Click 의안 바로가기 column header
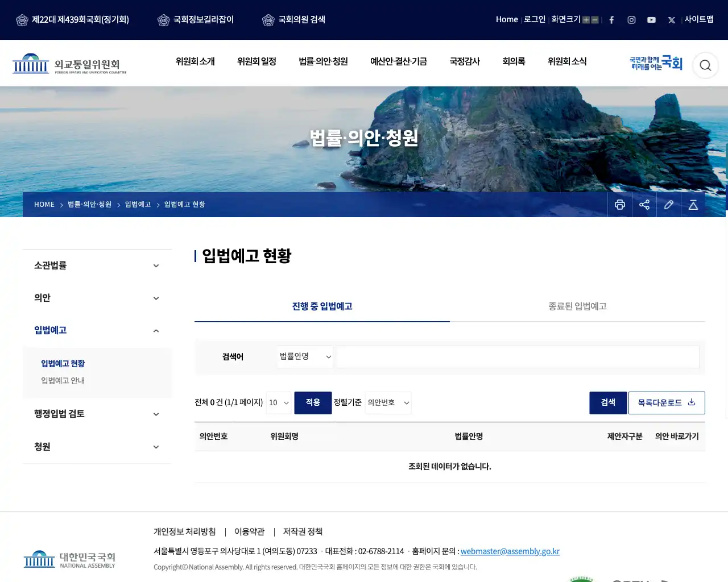The width and height of the screenshot is (728, 582). (677, 436)
